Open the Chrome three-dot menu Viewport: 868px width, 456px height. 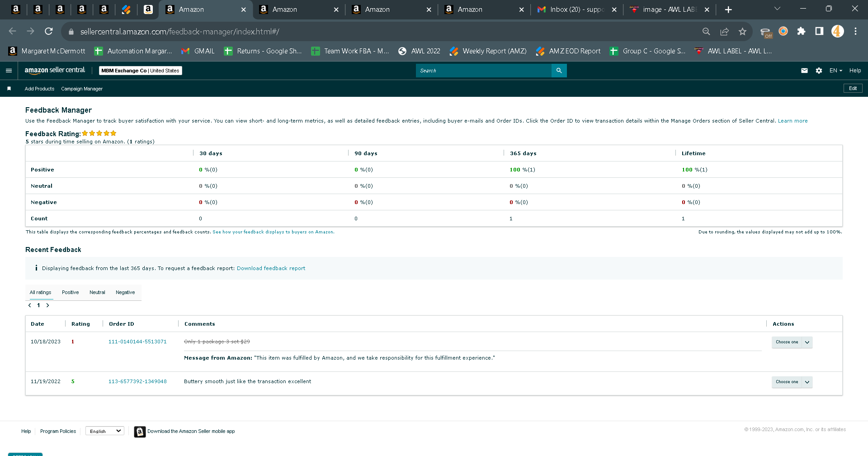coord(855,31)
